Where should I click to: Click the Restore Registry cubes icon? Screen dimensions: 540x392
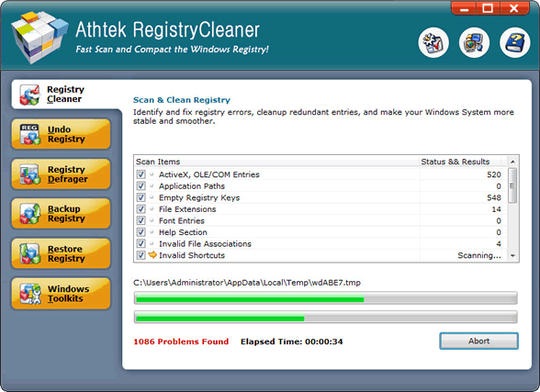[30, 253]
